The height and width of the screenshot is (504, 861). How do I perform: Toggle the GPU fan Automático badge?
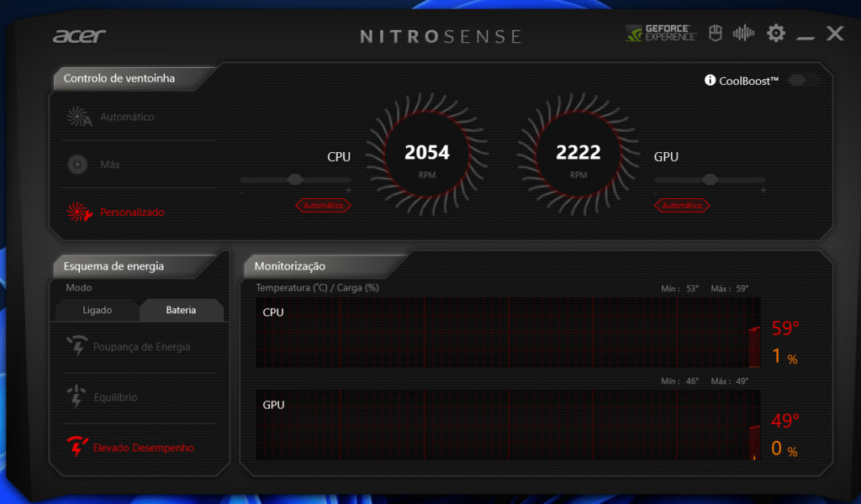point(682,205)
